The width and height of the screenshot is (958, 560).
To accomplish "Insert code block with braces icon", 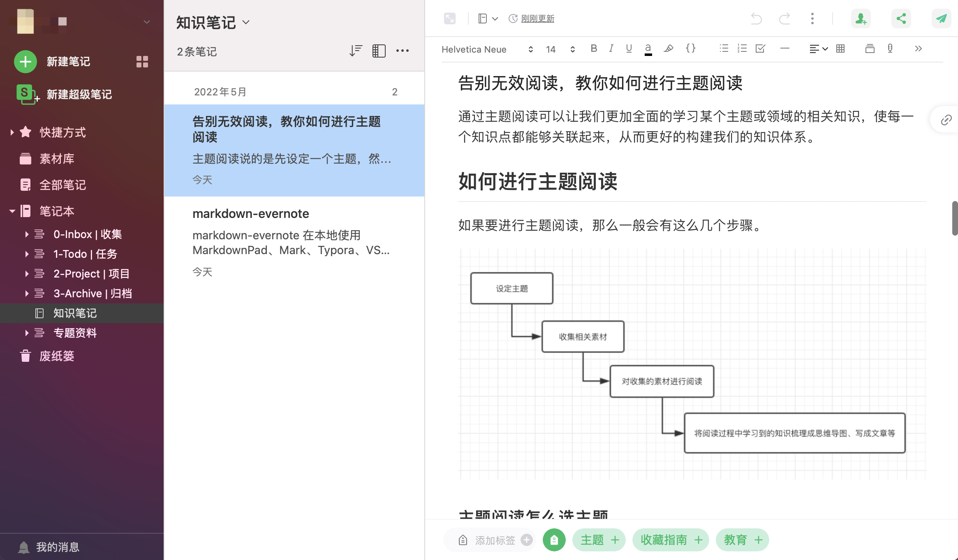I will click(691, 49).
